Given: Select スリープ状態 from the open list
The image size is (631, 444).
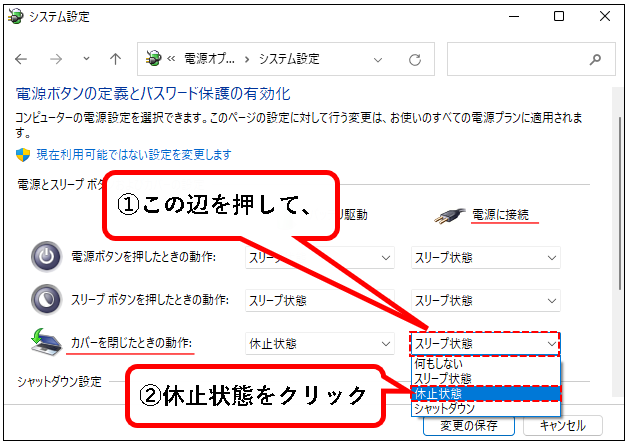Looking at the screenshot, I should click(486, 378).
